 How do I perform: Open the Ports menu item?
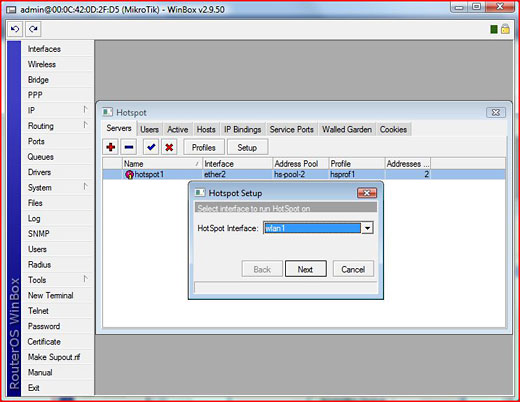[x=36, y=141]
